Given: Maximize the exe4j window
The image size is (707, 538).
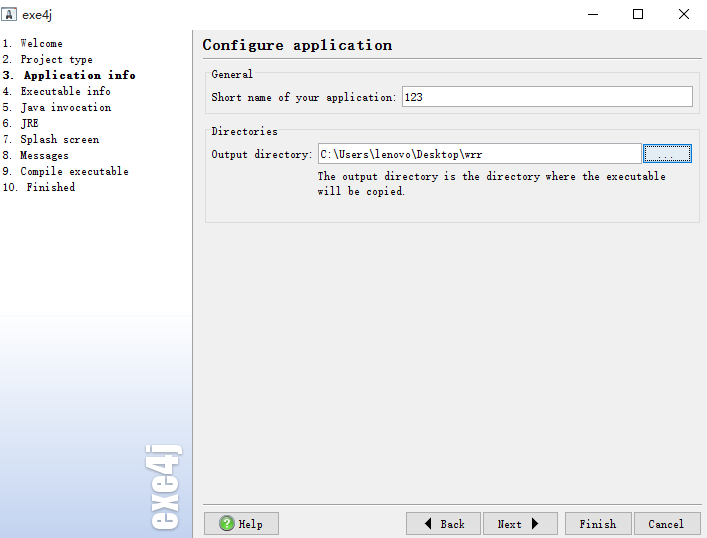Looking at the screenshot, I should 638,14.
